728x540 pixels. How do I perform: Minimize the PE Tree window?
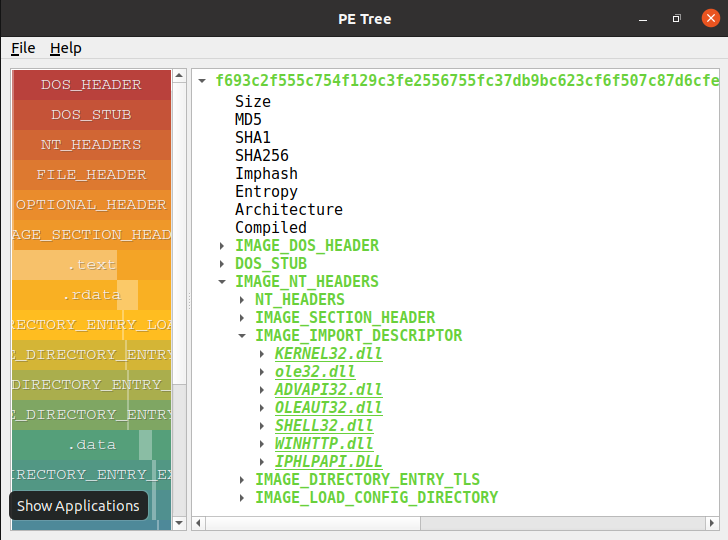[x=643, y=19]
